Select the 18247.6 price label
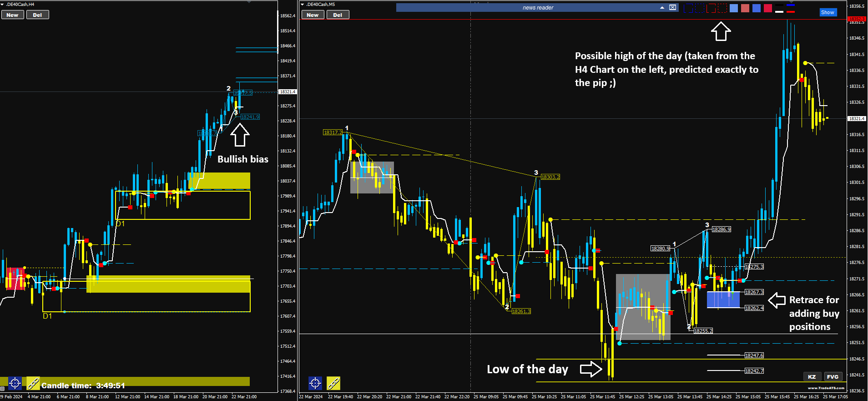 [754, 355]
